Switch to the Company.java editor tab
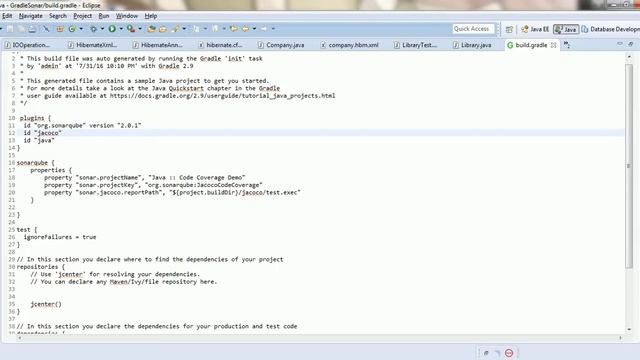Screen dimensions: 640x360 tap(282, 45)
